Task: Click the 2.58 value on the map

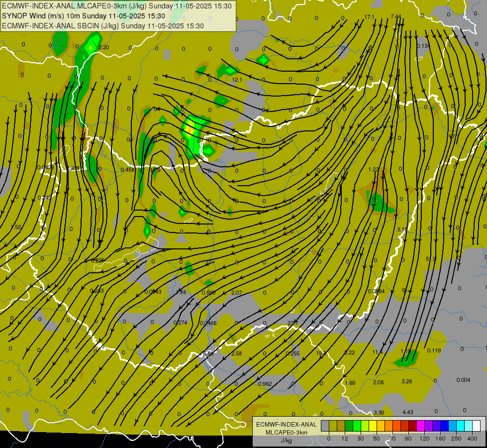Action: [x=237, y=353]
